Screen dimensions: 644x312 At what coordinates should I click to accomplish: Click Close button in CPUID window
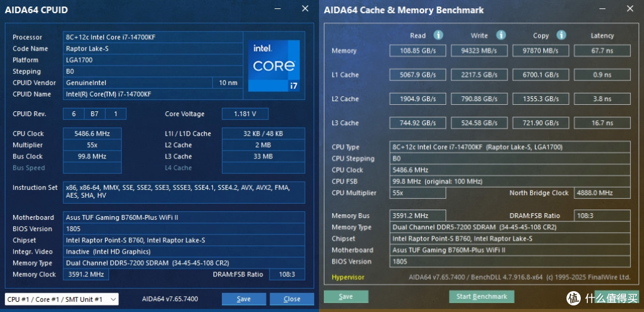pyautogui.click(x=292, y=299)
